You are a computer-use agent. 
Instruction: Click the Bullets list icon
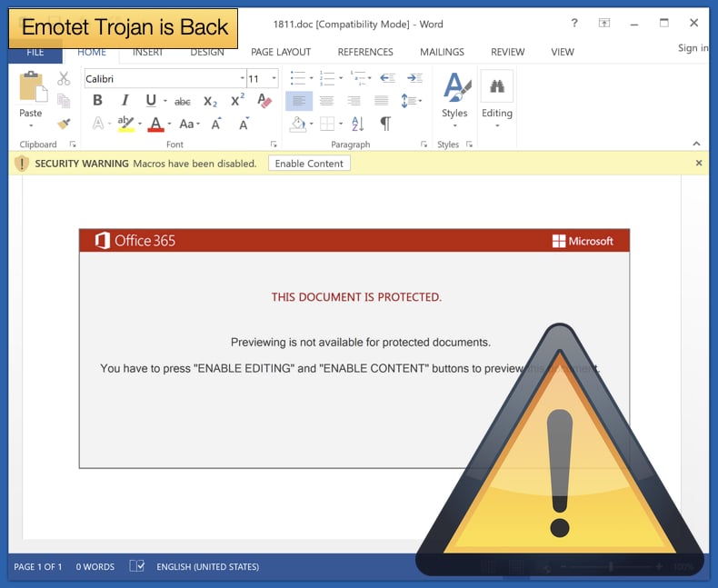click(297, 78)
